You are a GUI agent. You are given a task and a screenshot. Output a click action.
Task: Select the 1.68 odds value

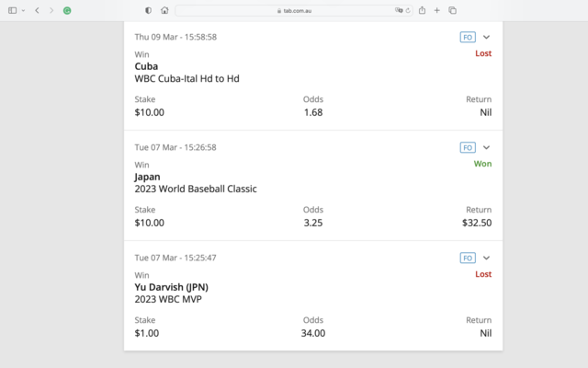pyautogui.click(x=313, y=112)
